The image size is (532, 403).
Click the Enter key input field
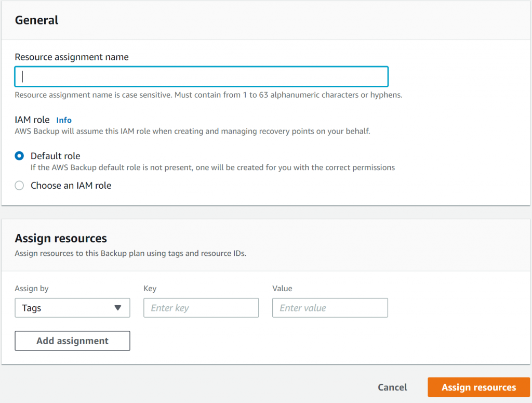coord(201,308)
